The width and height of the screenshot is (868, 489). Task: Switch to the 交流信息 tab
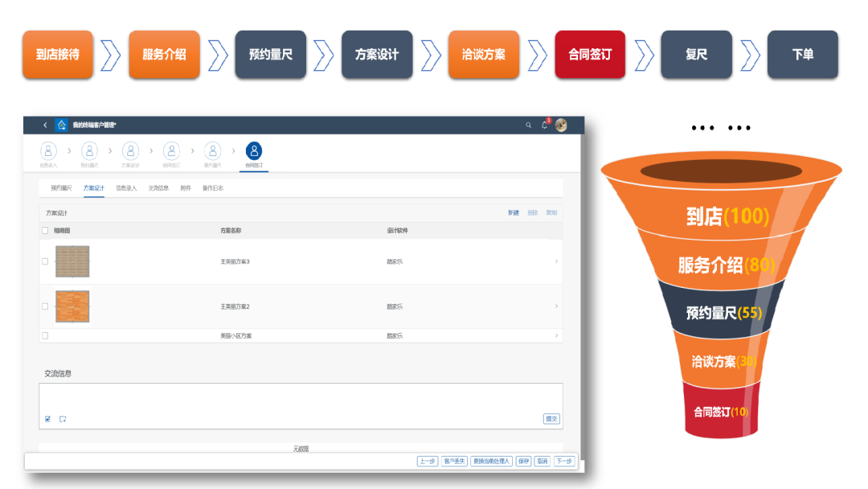(158, 188)
